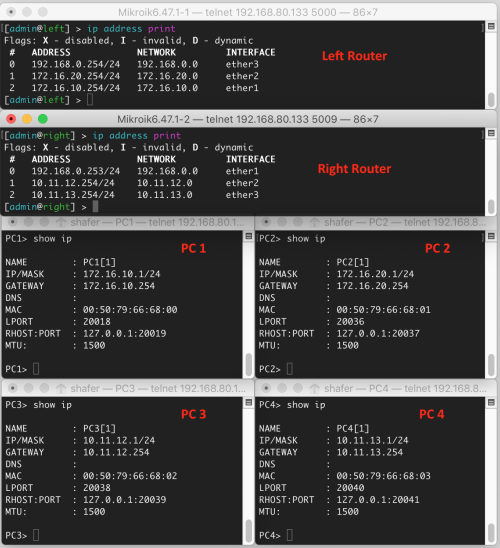Click the cursor at the PC2> prompt
This screenshot has height=548, width=500.
point(289,369)
